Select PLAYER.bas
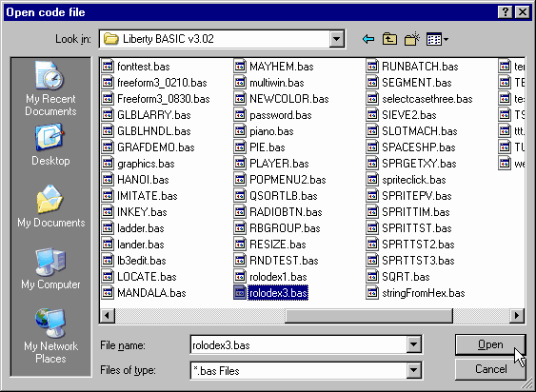 (x=279, y=164)
